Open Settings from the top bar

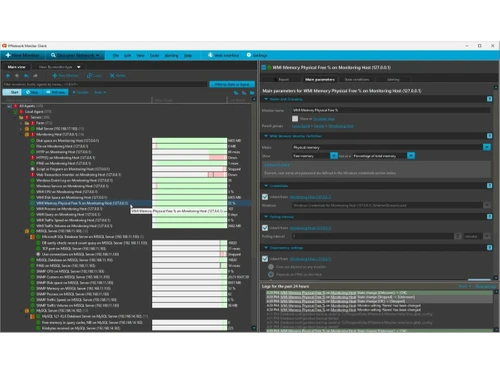click(x=257, y=55)
